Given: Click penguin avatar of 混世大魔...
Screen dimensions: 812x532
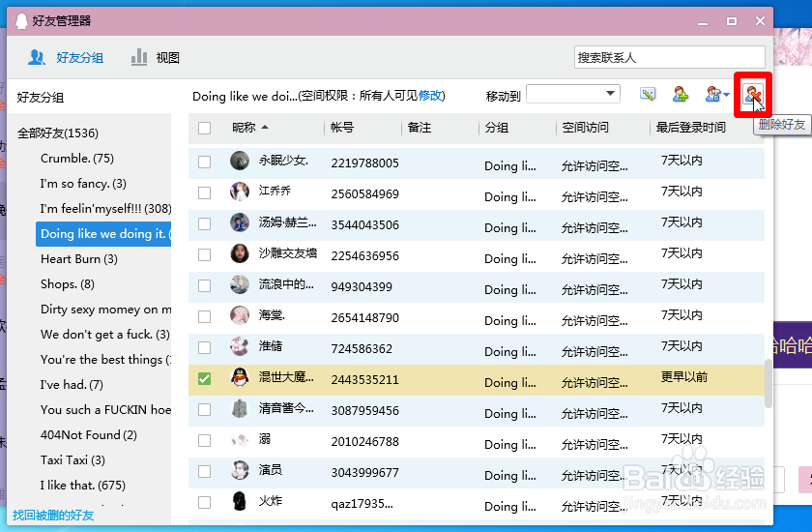Looking at the screenshot, I should [x=240, y=377].
